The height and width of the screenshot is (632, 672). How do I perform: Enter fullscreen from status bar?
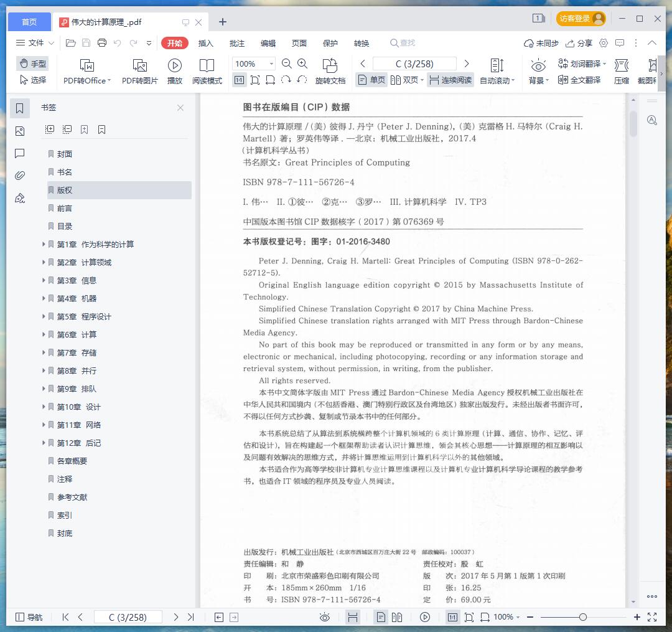tap(652, 617)
